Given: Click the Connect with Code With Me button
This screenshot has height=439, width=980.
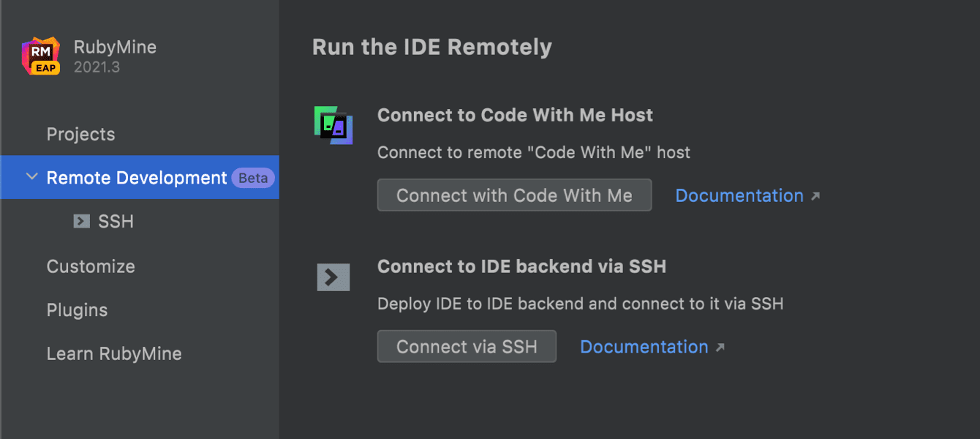Looking at the screenshot, I should pyautogui.click(x=514, y=195).
